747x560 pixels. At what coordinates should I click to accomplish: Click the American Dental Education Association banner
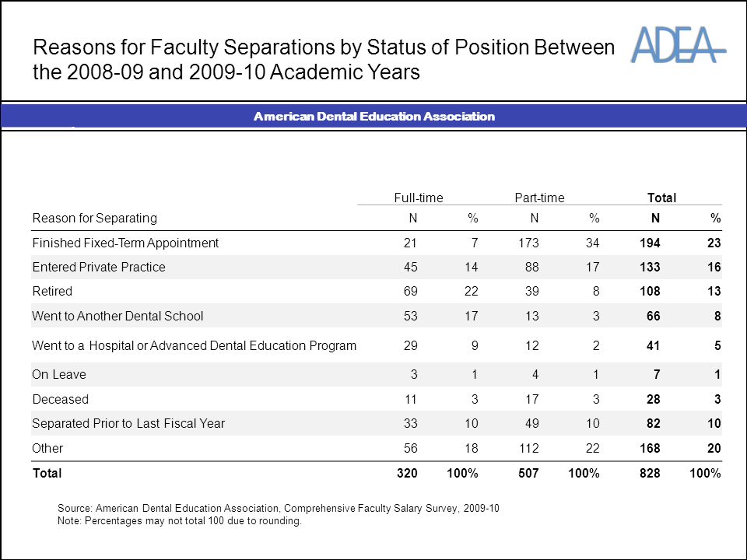pos(374,116)
